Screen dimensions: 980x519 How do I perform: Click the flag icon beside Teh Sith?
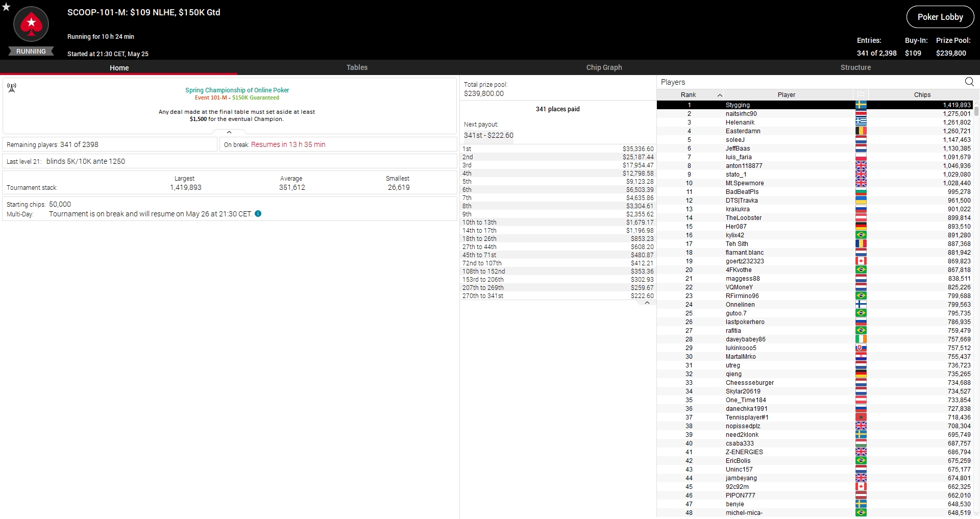click(x=861, y=244)
